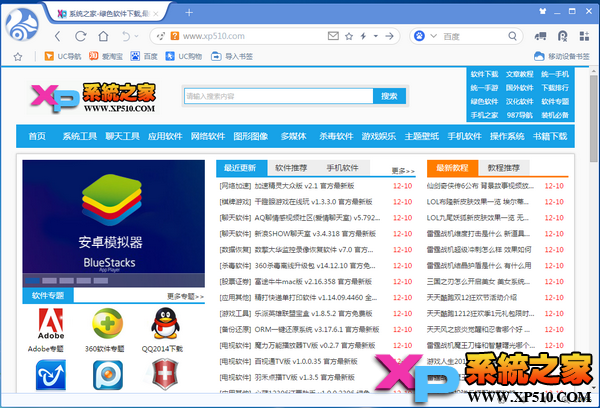Toggle the lightning speed mode icon
The width and height of the screenshot is (600, 408).
pyautogui.click(x=363, y=36)
